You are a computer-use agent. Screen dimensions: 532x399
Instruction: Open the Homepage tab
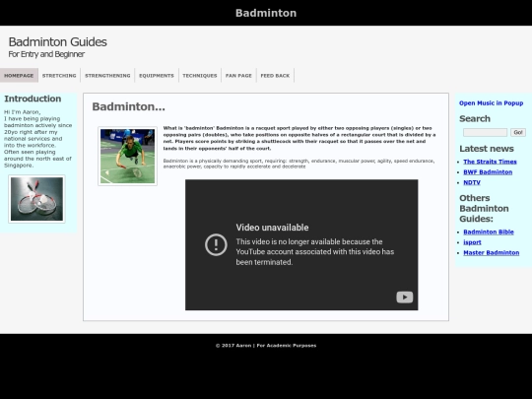click(19, 75)
